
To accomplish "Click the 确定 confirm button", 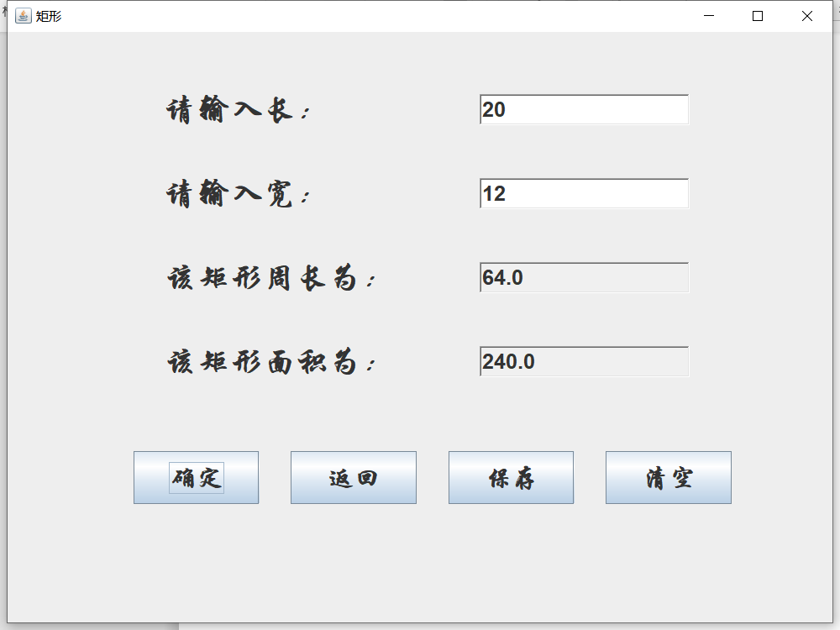I will 196,477.
